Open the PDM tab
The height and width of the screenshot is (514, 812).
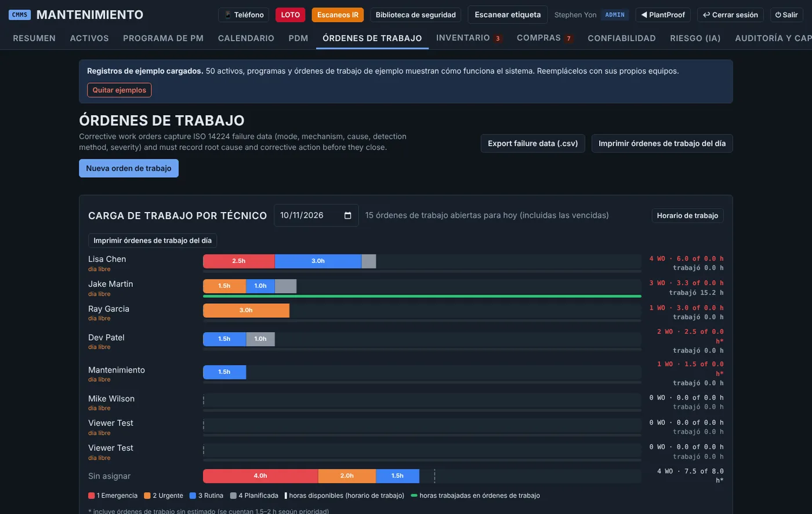(298, 38)
